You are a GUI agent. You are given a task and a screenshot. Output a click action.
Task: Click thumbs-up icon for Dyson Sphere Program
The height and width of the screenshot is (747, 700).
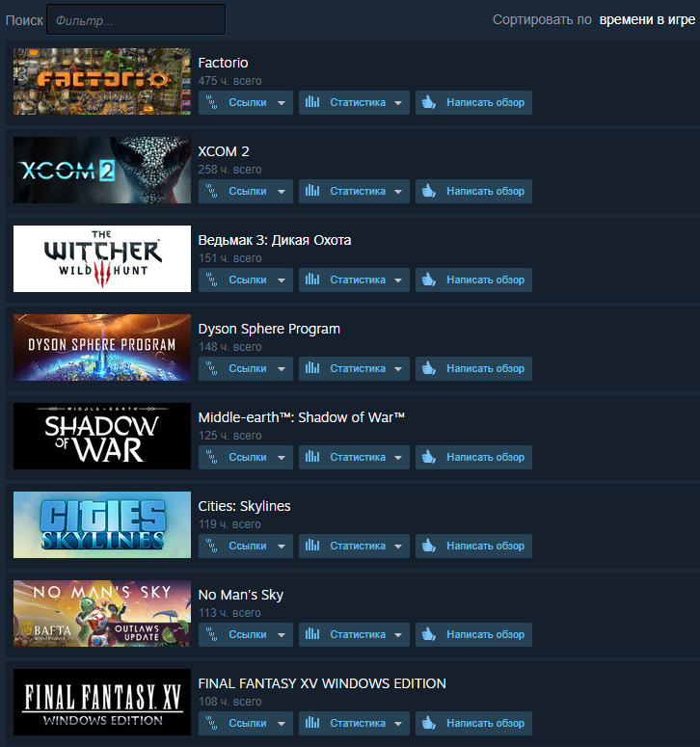(x=429, y=368)
